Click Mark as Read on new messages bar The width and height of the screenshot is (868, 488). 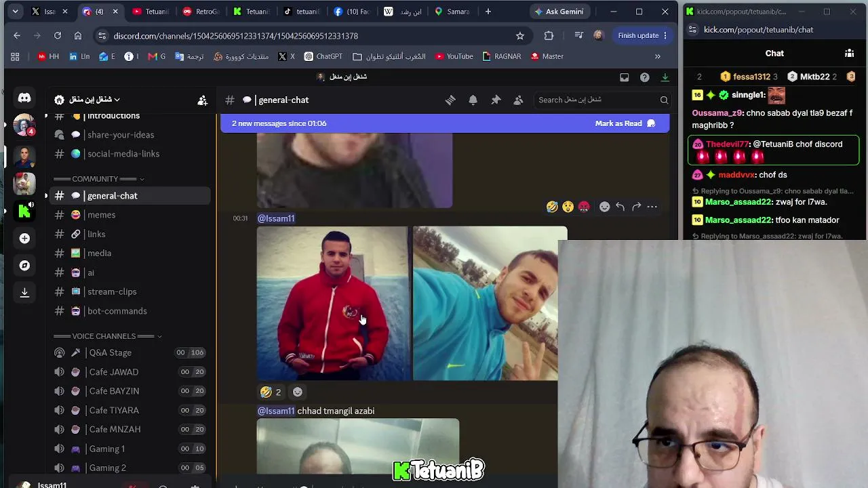click(625, 123)
